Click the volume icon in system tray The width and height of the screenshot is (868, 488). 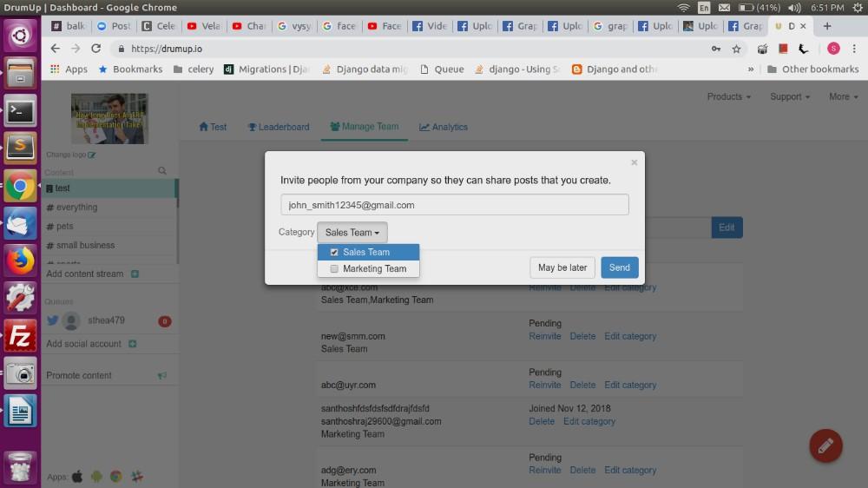pos(794,7)
